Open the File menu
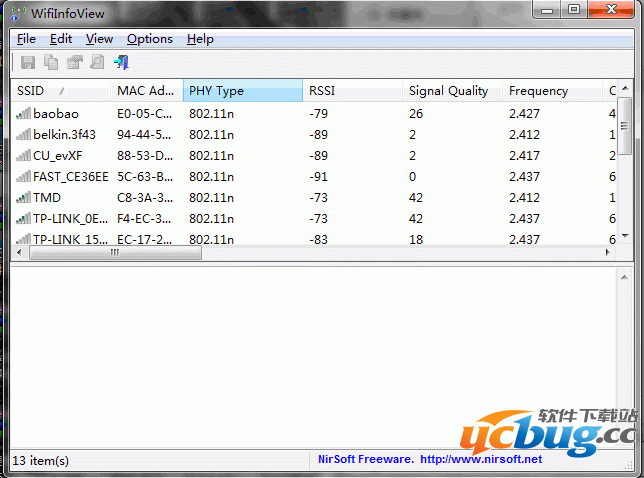 pos(26,39)
